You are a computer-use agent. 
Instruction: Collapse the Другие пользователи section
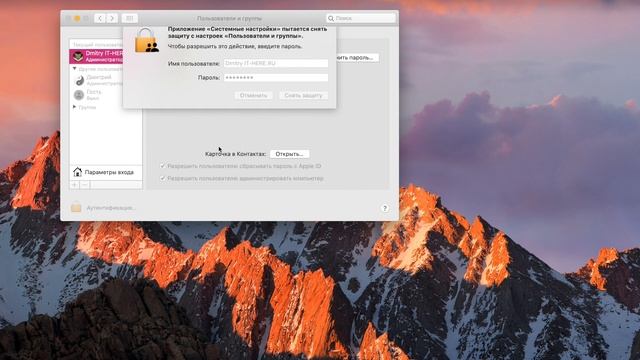pos(75,69)
